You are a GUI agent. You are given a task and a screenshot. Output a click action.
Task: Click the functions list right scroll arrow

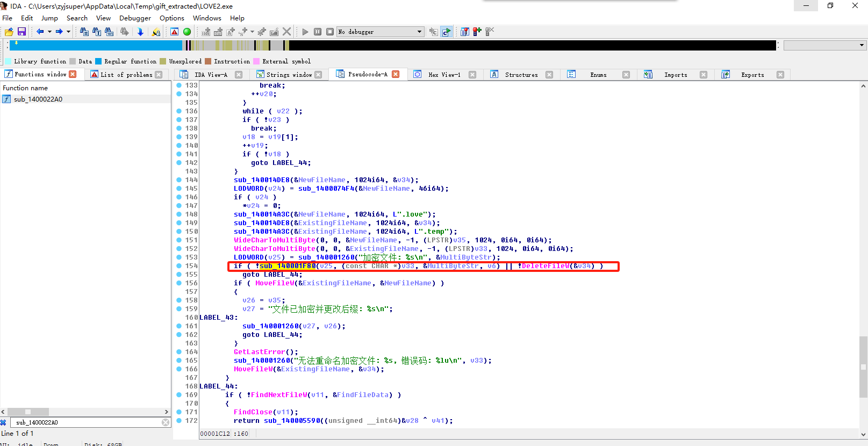(167, 412)
